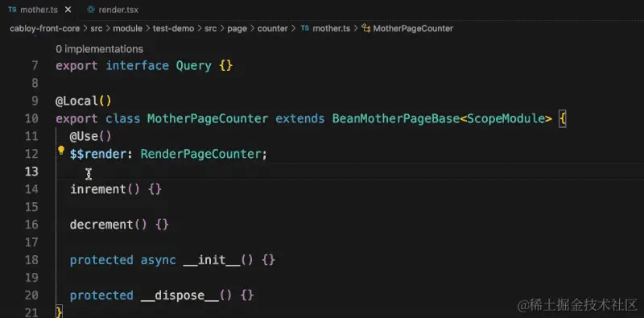The height and width of the screenshot is (318, 644).
Task: Click the async keyword on line 18
Action: (x=158, y=260)
